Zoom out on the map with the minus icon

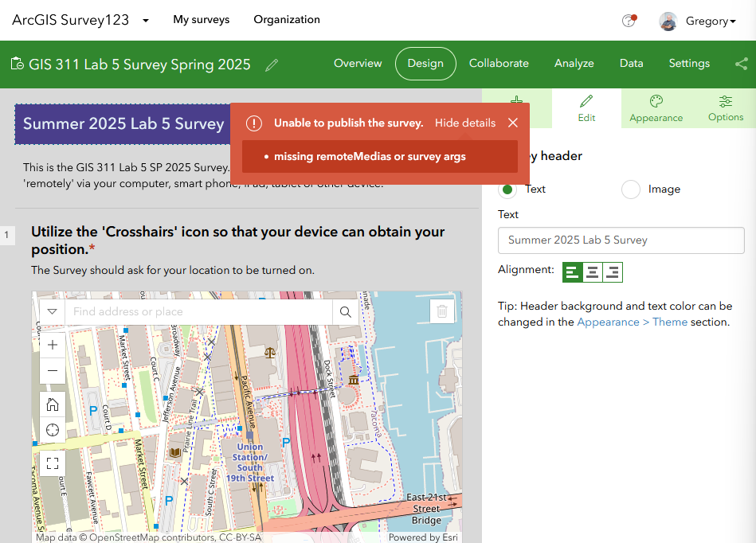coord(52,371)
